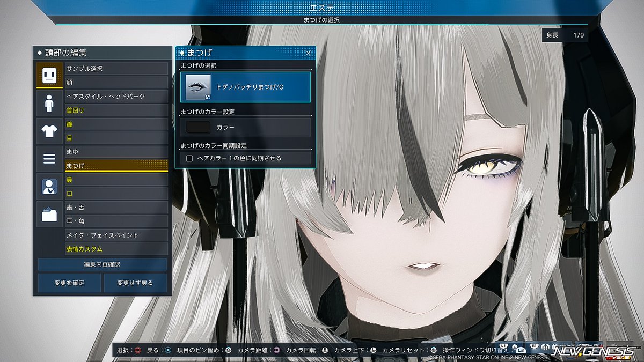Click the 頭部の編集 panel title

(65, 53)
